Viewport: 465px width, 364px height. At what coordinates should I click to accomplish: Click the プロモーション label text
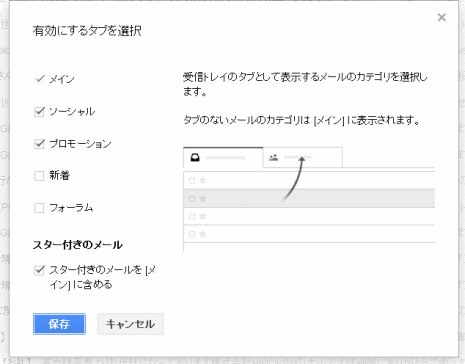click(x=80, y=144)
